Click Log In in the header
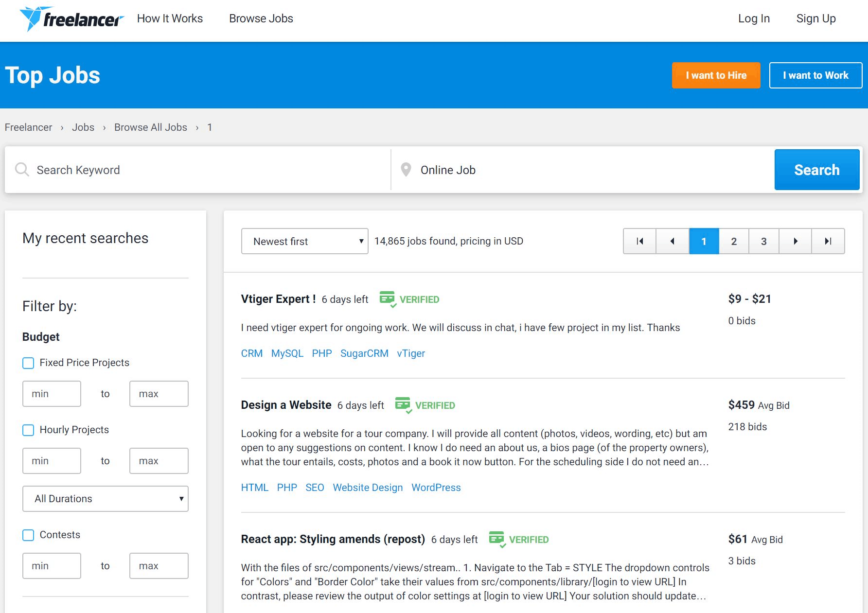The image size is (868, 613). (754, 18)
